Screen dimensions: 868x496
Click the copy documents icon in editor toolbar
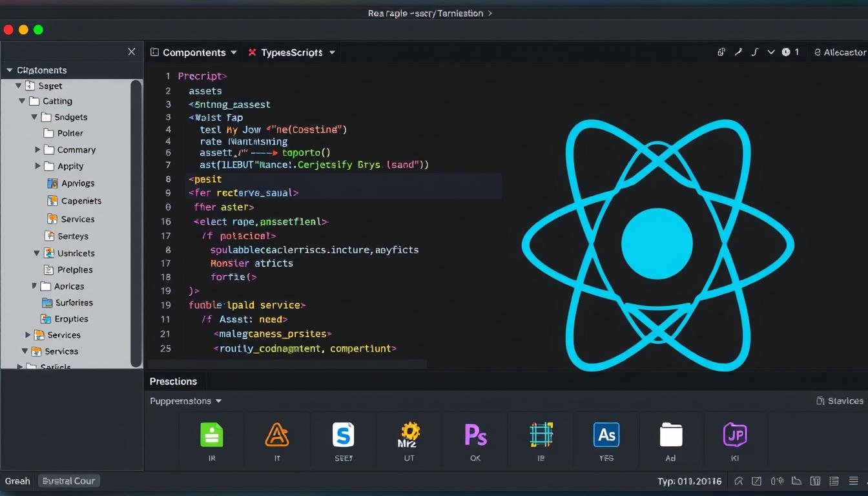tap(721, 52)
